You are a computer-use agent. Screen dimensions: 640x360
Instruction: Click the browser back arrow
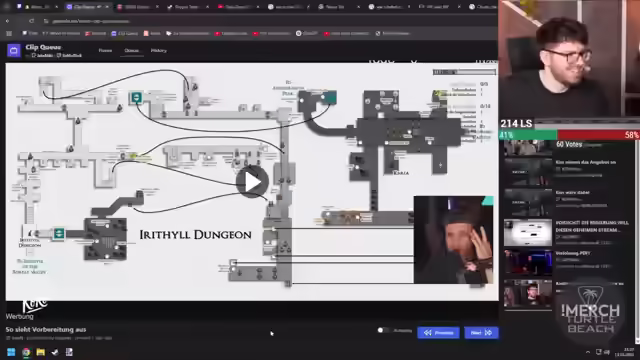[x=7, y=21]
